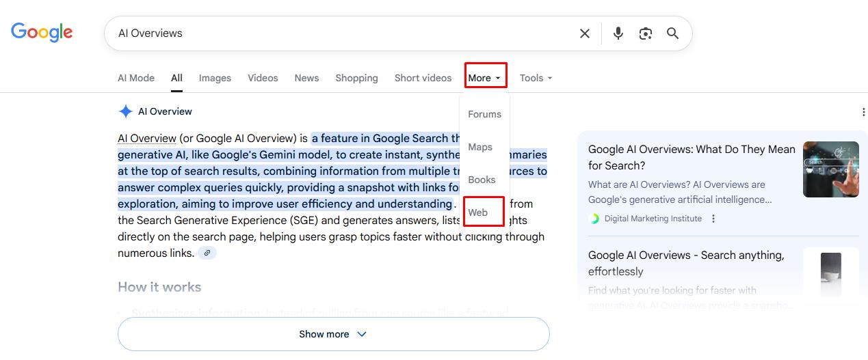Click the 'AI Overview' section label

165,111
